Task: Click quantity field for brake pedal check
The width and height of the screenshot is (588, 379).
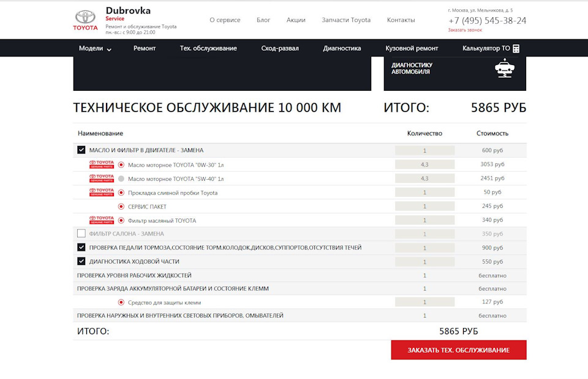Action: point(424,248)
